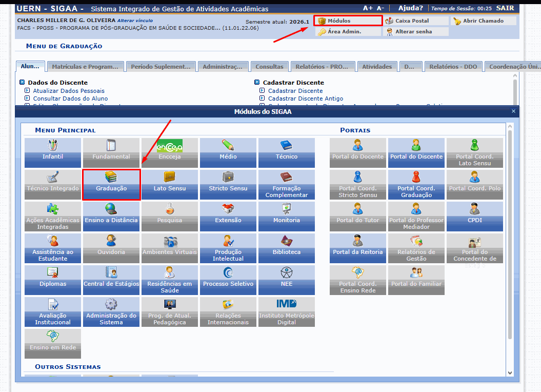This screenshot has height=392, width=541.
Task: Switch to the Consultas tab
Action: [x=269, y=67]
